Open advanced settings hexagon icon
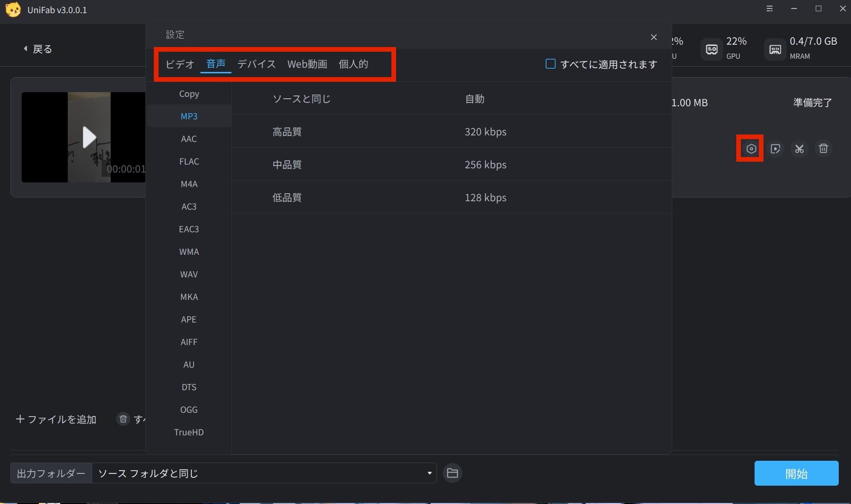The image size is (851, 504). 751,149
